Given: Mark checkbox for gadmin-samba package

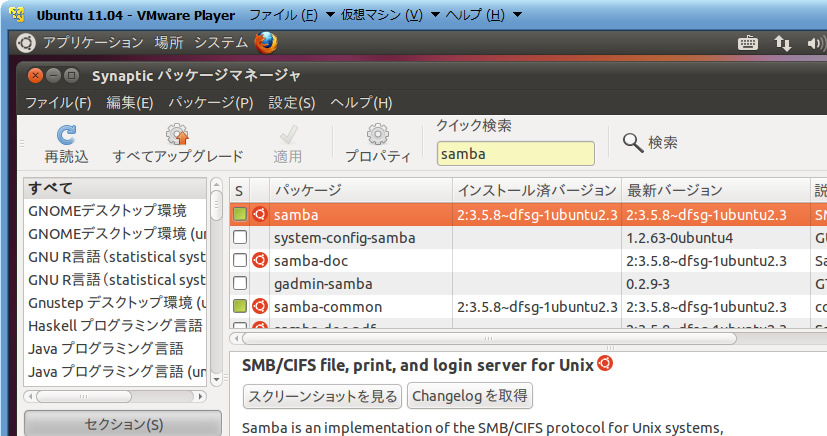Looking at the screenshot, I should tap(240, 284).
